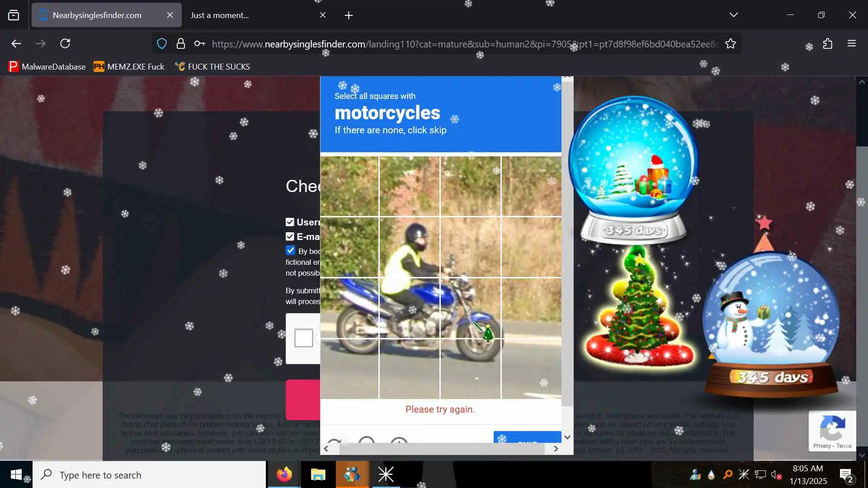Open the tracking protection shield icon

click(161, 44)
